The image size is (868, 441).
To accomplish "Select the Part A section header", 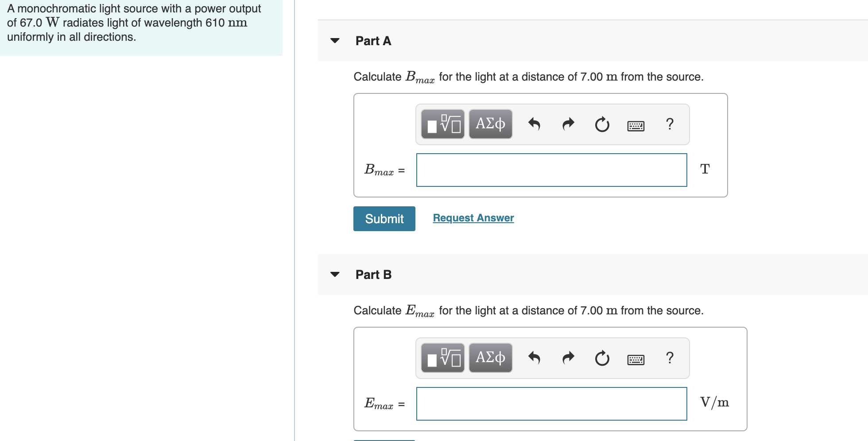I will pos(373,40).
